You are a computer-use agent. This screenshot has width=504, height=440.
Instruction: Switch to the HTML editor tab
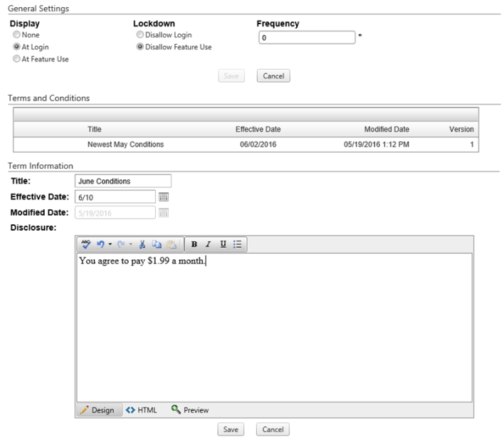point(141,410)
